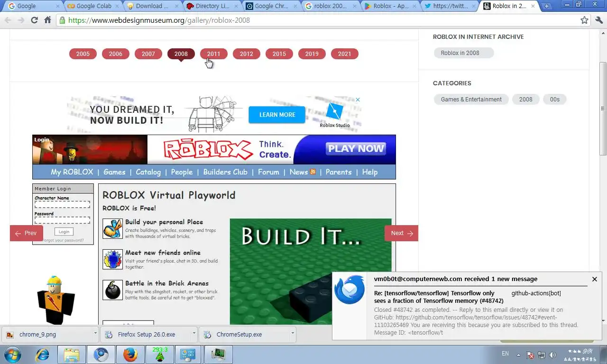
Task: Click the Build your personal Place icon
Action: click(112, 229)
